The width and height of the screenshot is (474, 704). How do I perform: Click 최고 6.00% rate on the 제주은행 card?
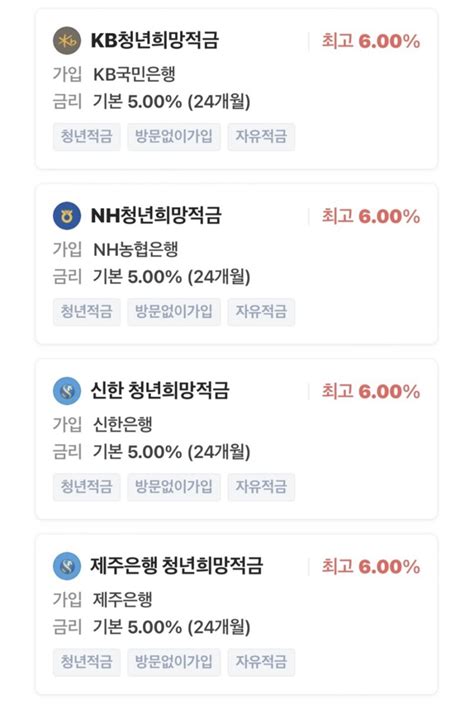point(371,567)
